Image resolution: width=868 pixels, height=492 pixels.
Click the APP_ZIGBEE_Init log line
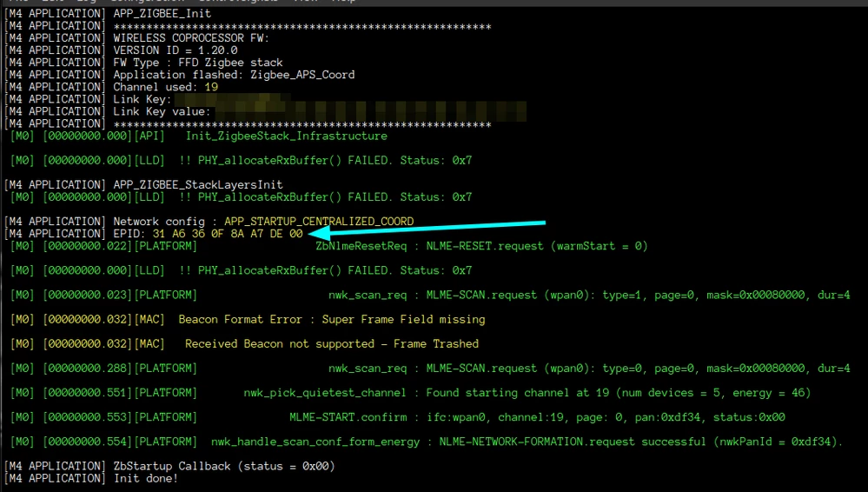click(x=108, y=13)
